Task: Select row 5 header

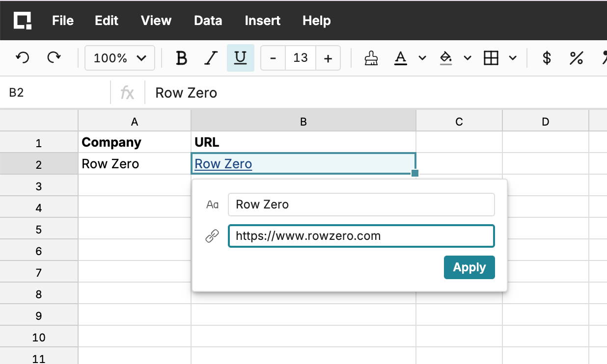Action: coord(39,229)
